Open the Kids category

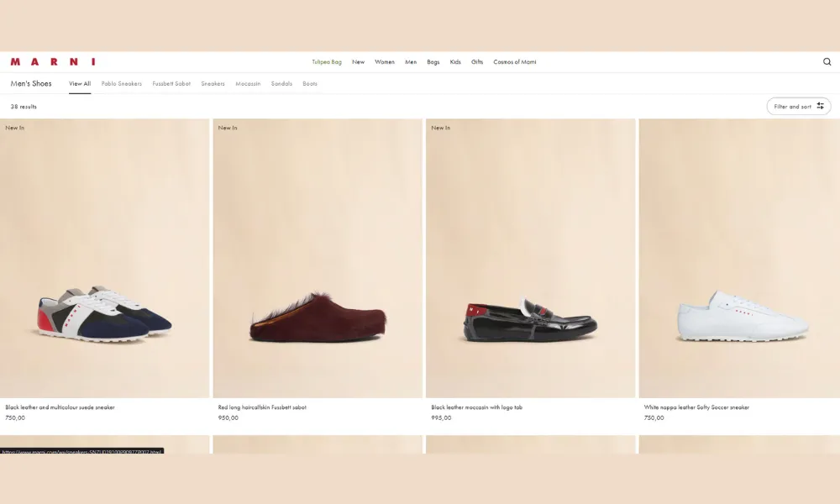click(455, 62)
